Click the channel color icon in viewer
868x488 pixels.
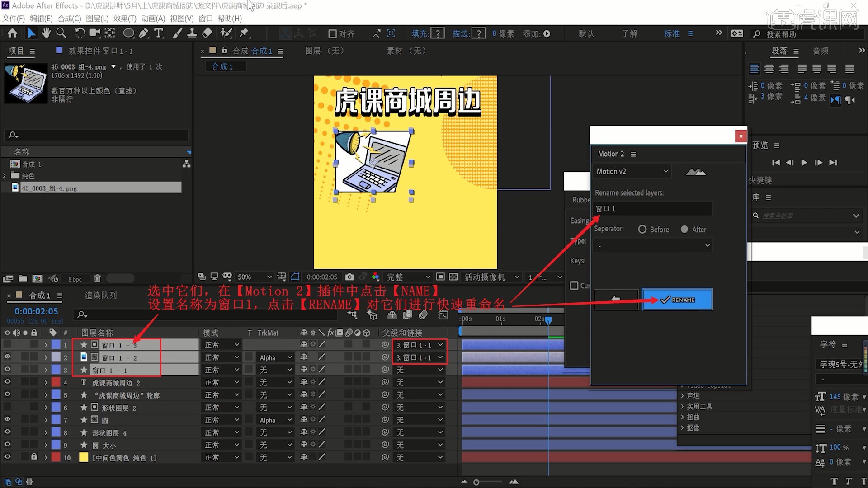[375, 277]
